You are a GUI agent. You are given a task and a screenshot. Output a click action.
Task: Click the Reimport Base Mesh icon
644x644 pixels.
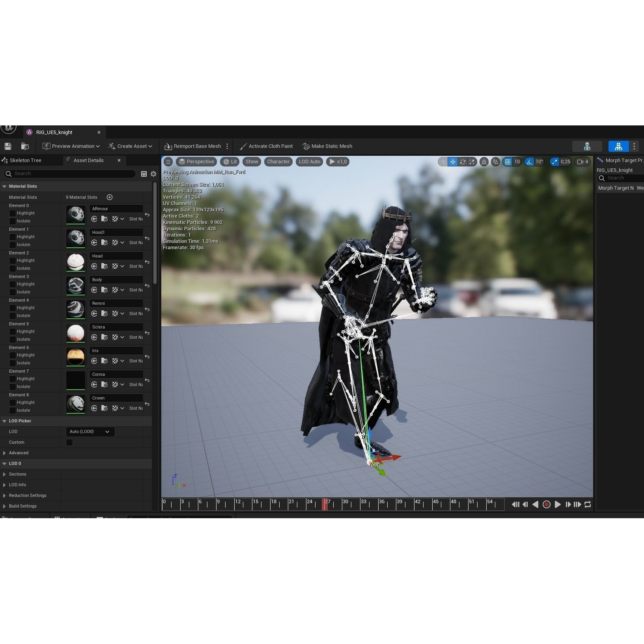168,146
